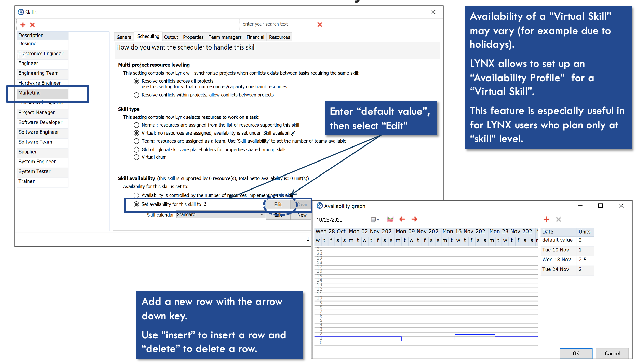Open the Resources tab

click(279, 37)
